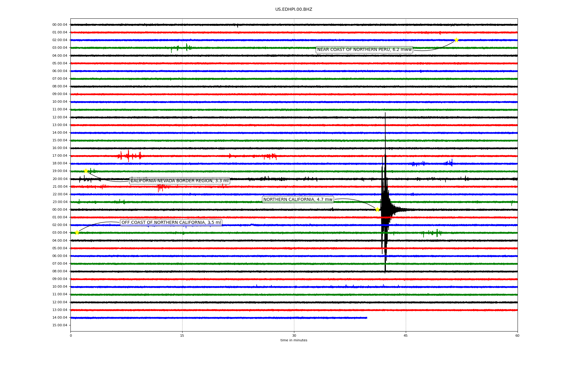Image resolution: width=588 pixels, height=368 pixels.
Task: Click the 12:00:04 label beside large spike
Action: 60,117
